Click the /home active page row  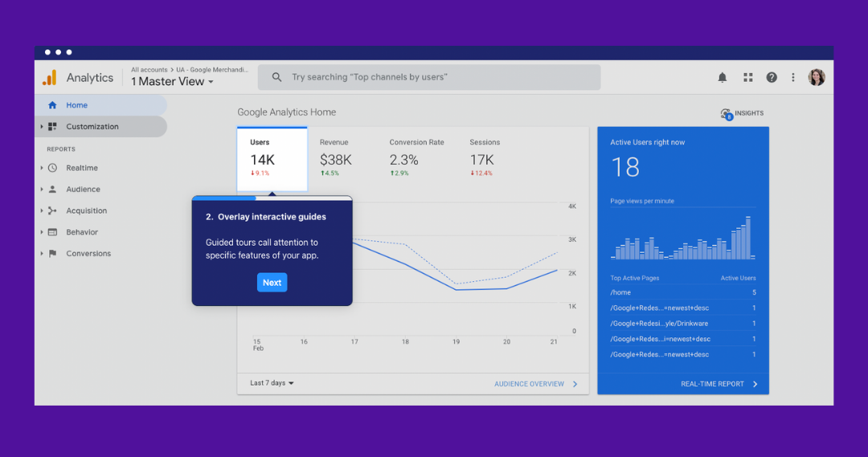682,292
